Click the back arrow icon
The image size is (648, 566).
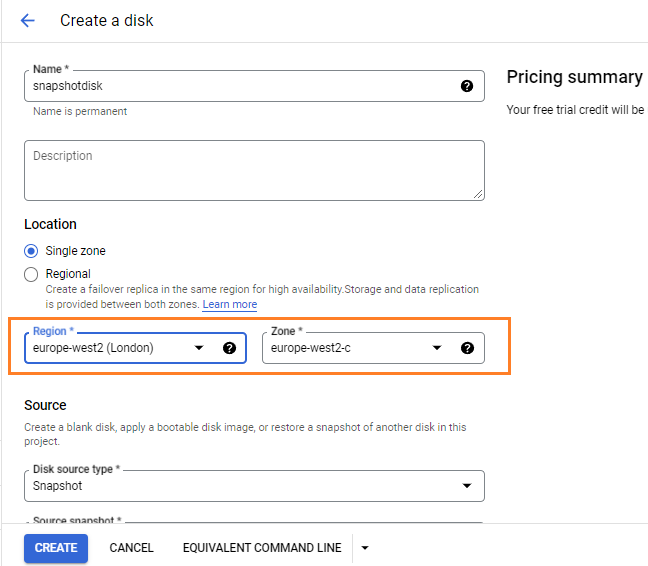click(x=27, y=20)
